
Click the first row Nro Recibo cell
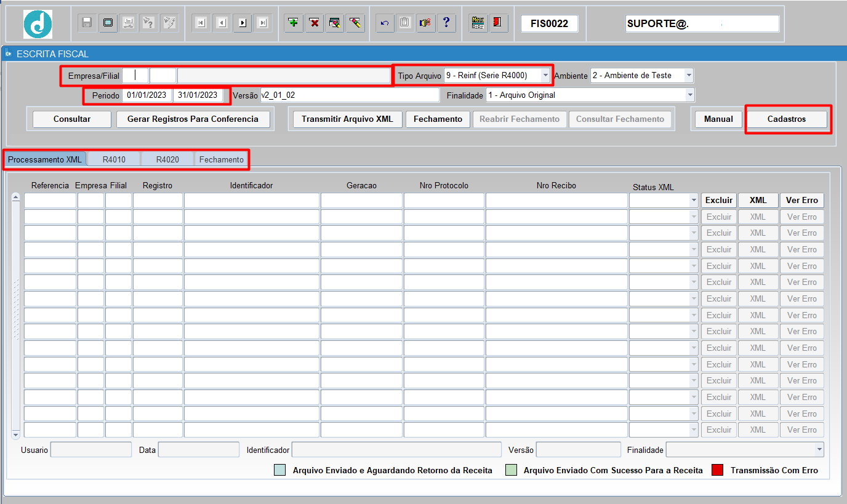click(x=556, y=200)
